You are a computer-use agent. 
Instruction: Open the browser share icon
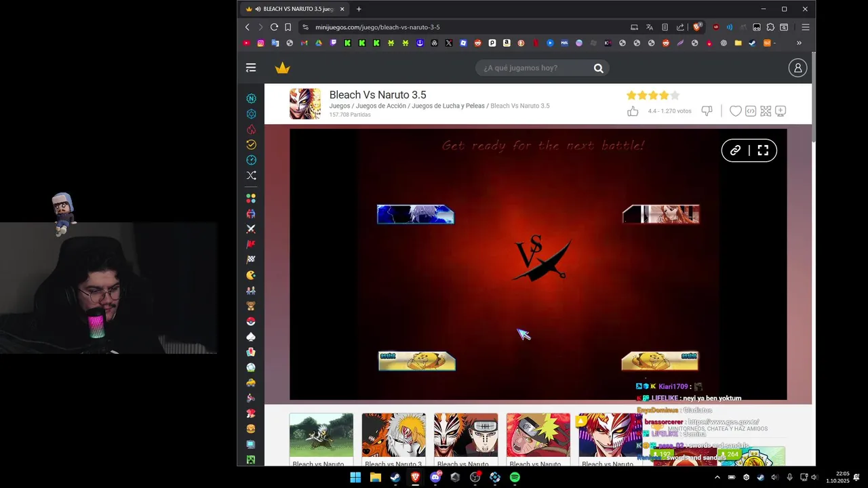[680, 27]
